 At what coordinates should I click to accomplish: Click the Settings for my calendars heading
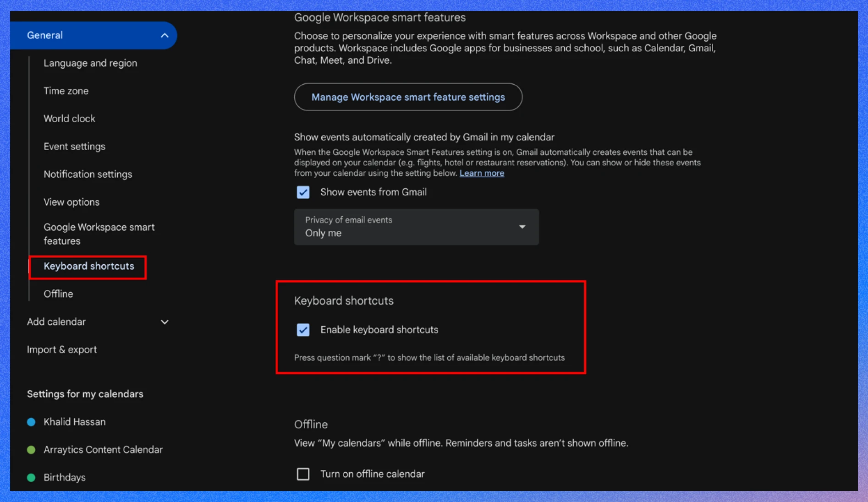click(x=85, y=394)
